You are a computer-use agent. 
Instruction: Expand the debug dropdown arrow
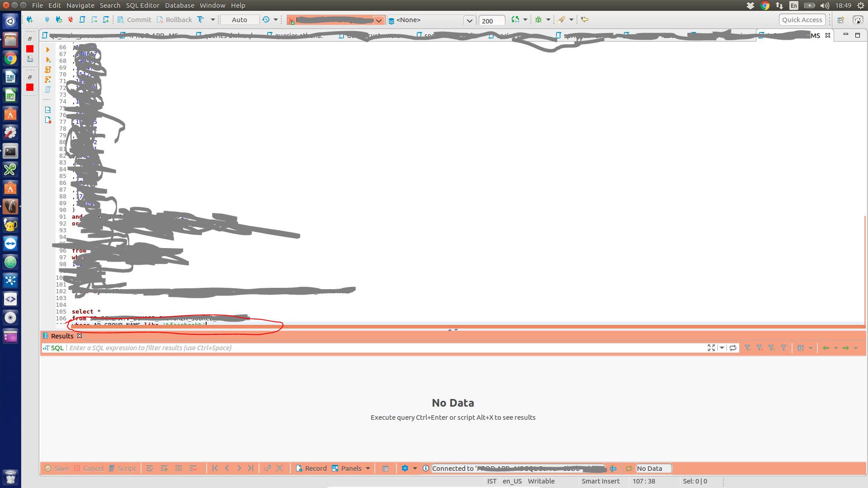click(548, 19)
